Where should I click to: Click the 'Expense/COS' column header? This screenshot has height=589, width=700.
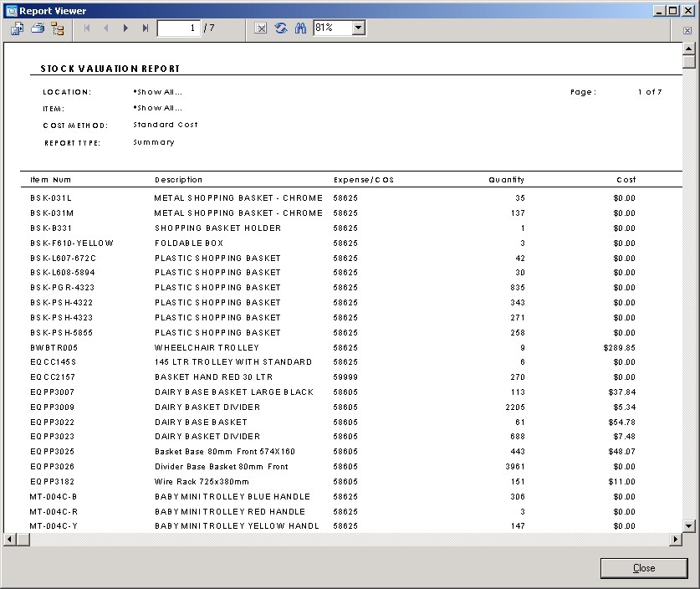click(x=364, y=180)
